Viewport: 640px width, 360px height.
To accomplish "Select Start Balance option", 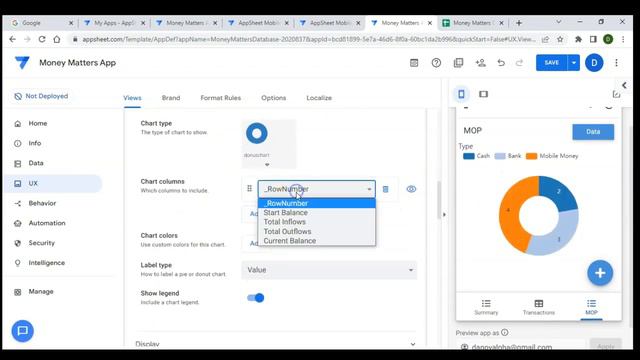I will 316,213.
